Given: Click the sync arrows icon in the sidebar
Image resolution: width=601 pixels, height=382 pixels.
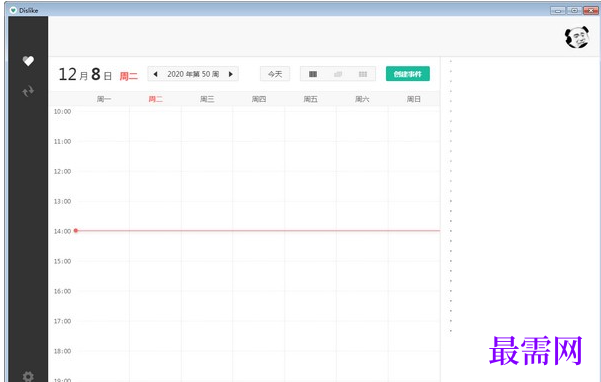Looking at the screenshot, I should [x=28, y=91].
